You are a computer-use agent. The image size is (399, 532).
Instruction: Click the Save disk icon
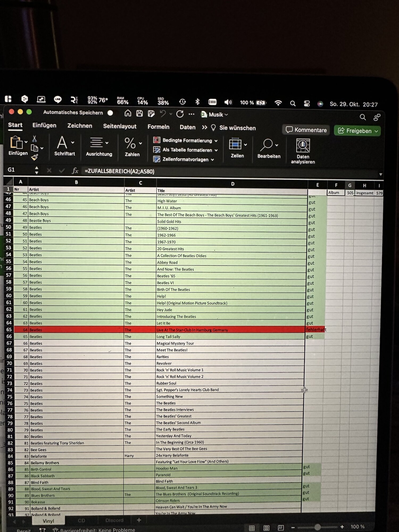139,114
